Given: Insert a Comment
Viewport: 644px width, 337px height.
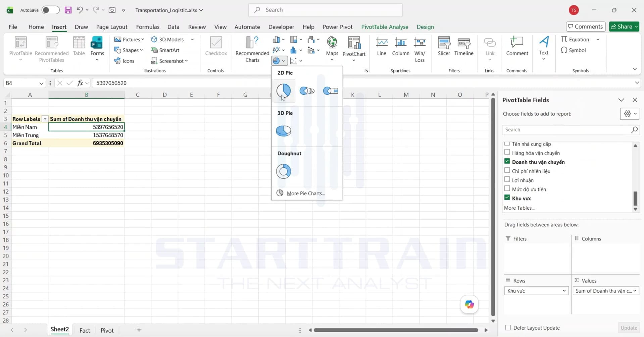Looking at the screenshot, I should tap(517, 47).
